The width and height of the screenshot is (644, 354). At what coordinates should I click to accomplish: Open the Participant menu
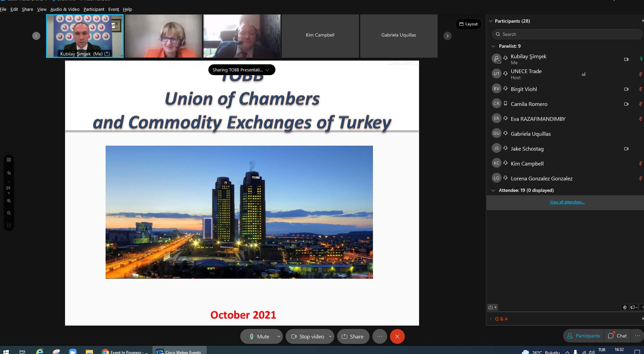coord(94,9)
